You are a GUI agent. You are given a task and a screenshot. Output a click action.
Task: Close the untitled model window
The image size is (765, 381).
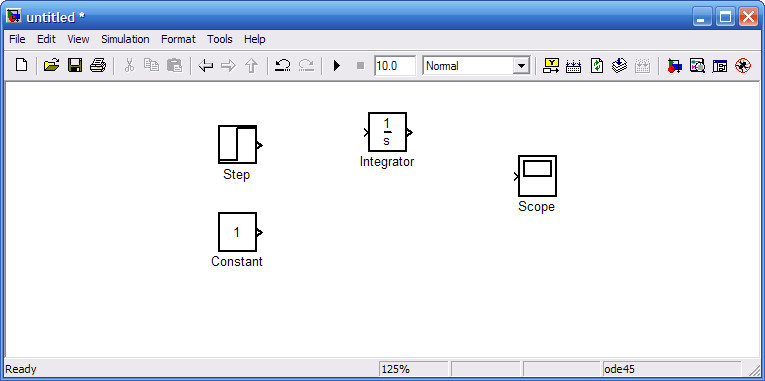(748, 18)
